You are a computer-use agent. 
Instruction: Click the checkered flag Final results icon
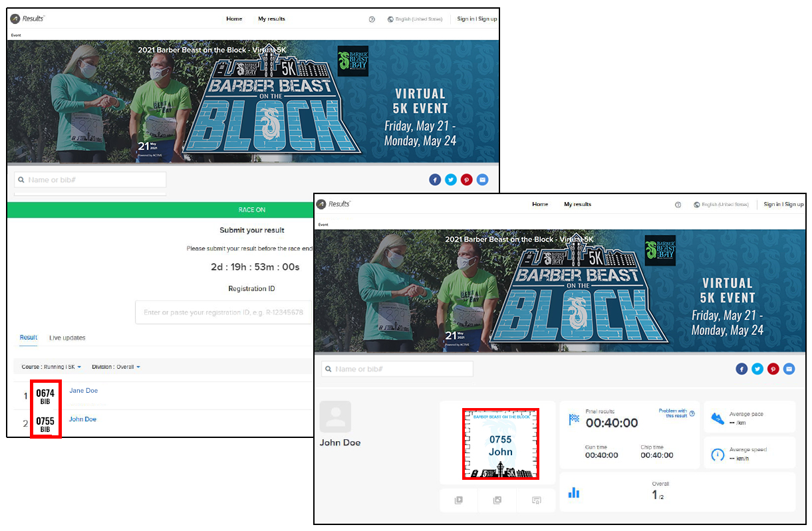tap(574, 419)
